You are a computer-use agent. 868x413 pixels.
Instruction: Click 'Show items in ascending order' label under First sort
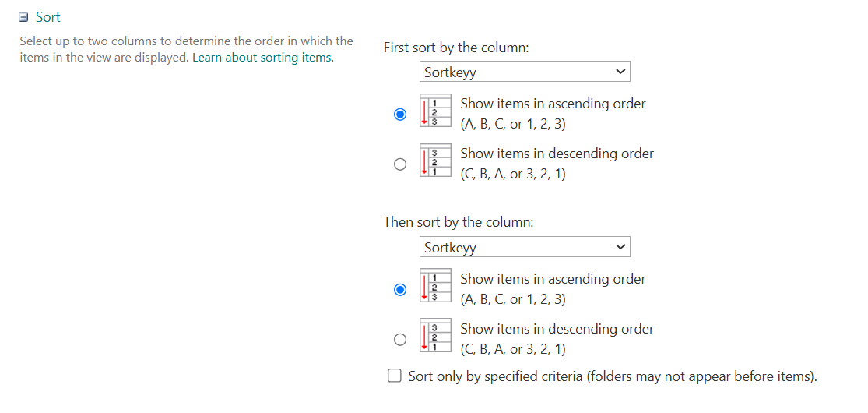click(x=553, y=104)
